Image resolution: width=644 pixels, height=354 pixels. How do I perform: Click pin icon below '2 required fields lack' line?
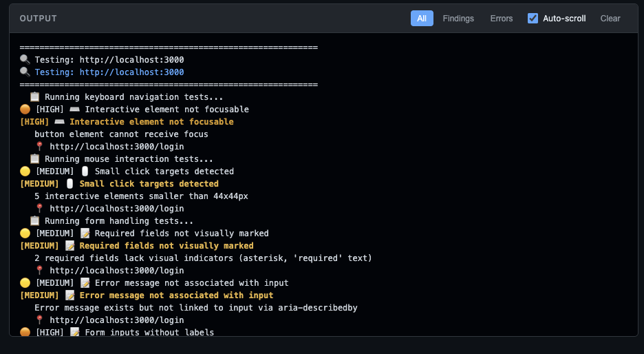coord(39,271)
